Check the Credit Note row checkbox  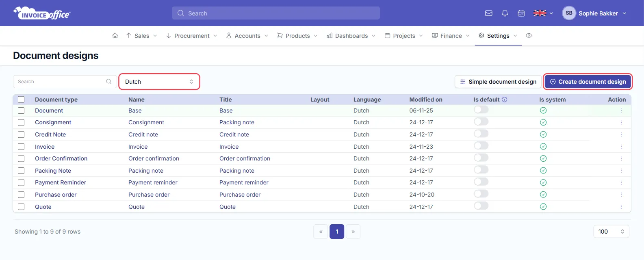pyautogui.click(x=21, y=134)
